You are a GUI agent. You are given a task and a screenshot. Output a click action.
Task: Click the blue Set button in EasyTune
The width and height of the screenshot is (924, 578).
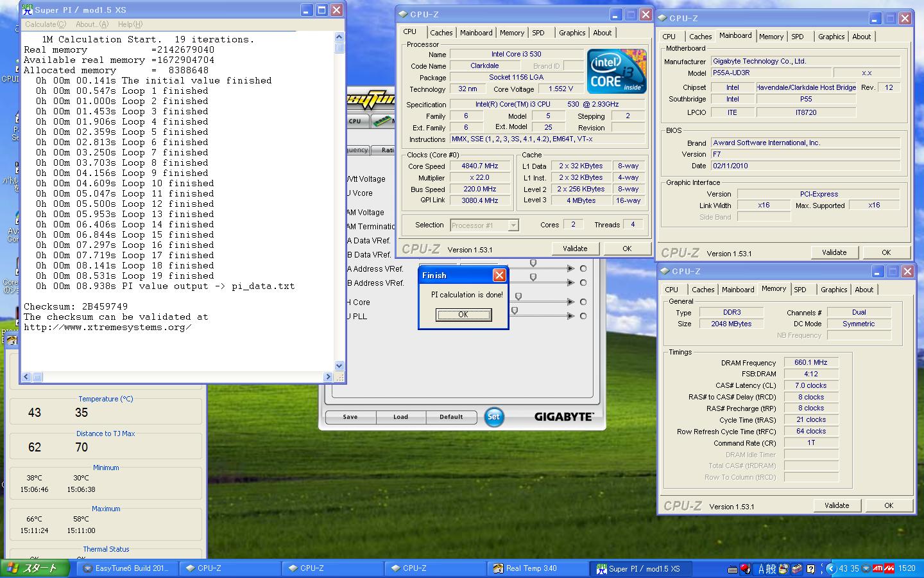coord(493,417)
